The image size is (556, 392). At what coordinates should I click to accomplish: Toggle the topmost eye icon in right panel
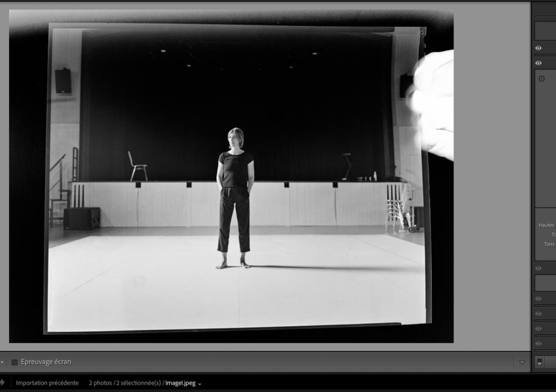coord(538,48)
